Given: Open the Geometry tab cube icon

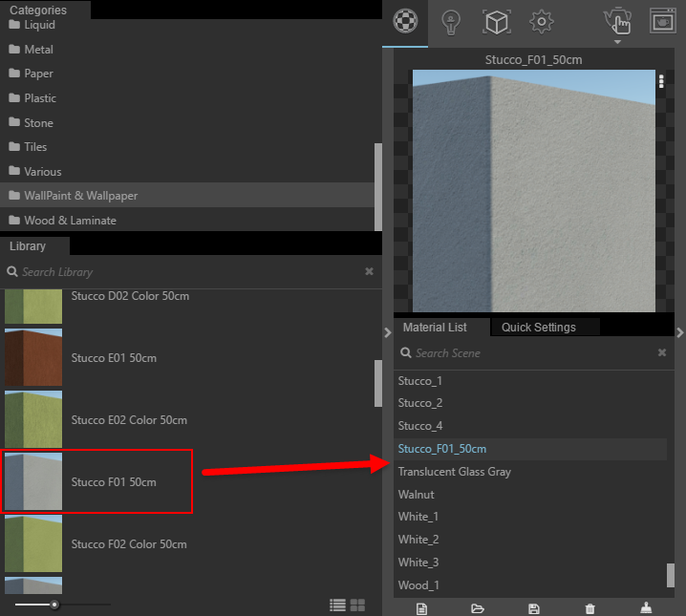Looking at the screenshot, I should pyautogui.click(x=497, y=22).
